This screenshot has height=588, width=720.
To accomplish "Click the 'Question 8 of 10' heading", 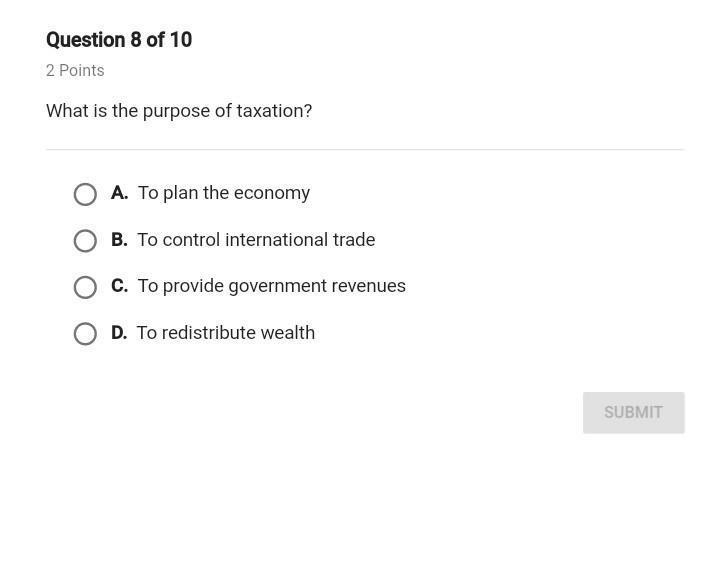I will click(x=119, y=40).
